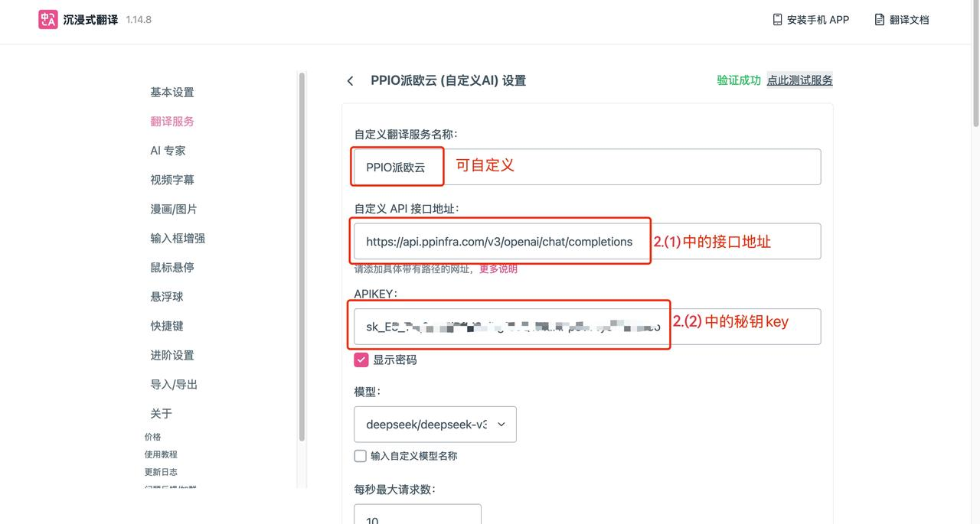The height and width of the screenshot is (524, 980).
Task: Open the 价格 sidebar link
Action: (x=153, y=438)
